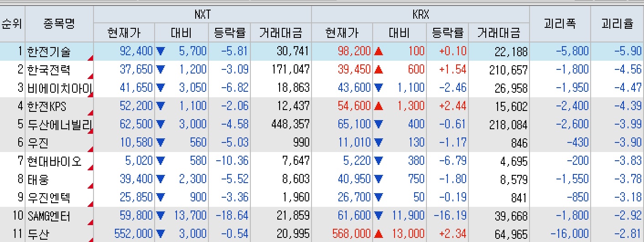Click the 괴리폭 column header
This screenshot has width=644, height=242.
(560, 24)
